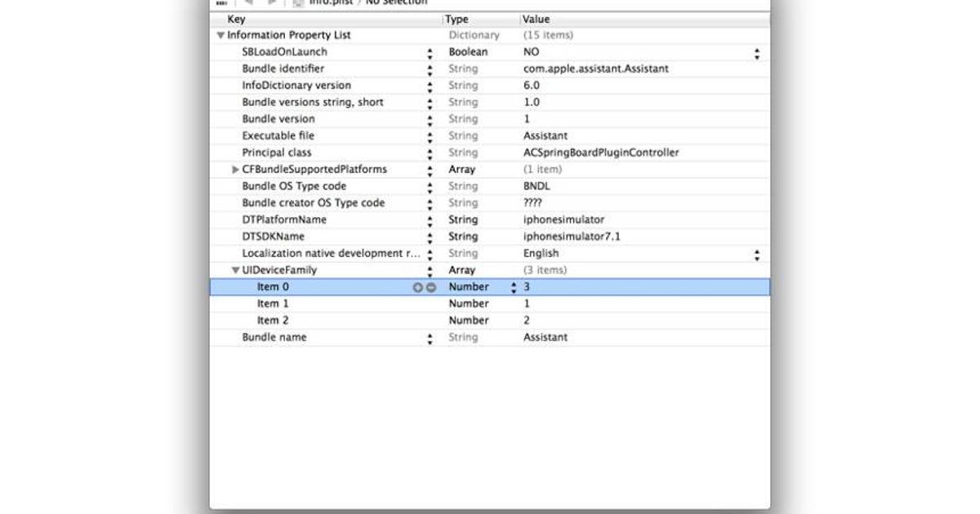Open the Localization English value popup
The width and height of the screenshot is (980, 514).
pos(757,254)
